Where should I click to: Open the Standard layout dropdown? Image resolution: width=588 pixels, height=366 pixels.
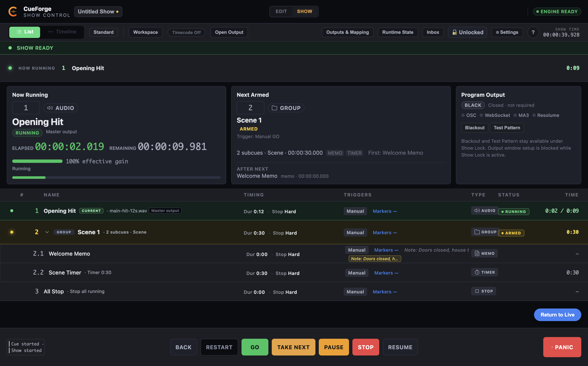pyautogui.click(x=103, y=32)
